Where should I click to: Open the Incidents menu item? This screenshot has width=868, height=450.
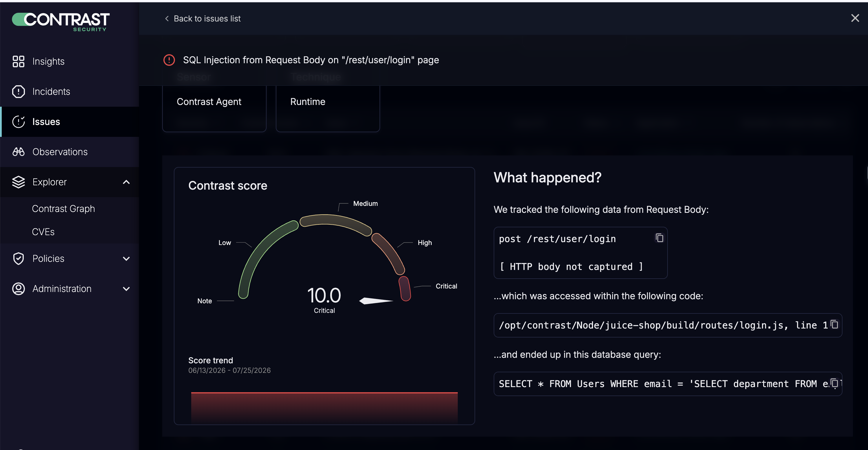click(x=70, y=91)
